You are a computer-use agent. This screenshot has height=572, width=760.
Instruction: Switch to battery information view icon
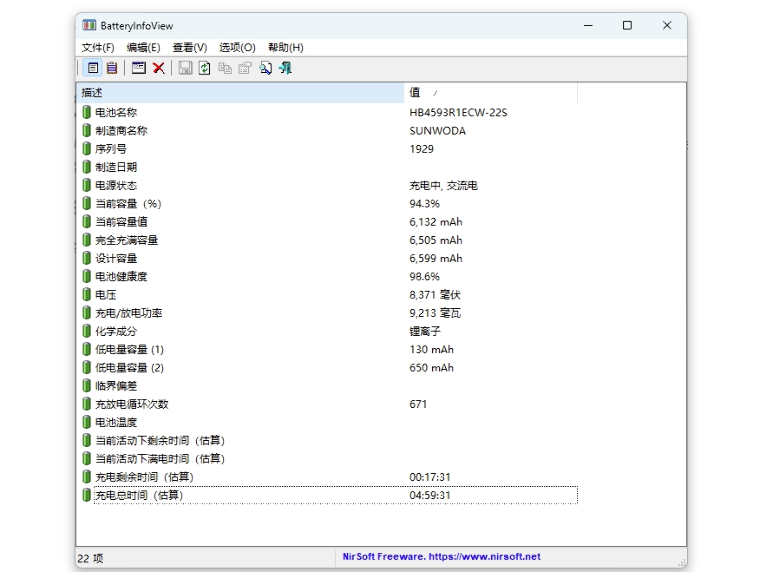click(93, 68)
